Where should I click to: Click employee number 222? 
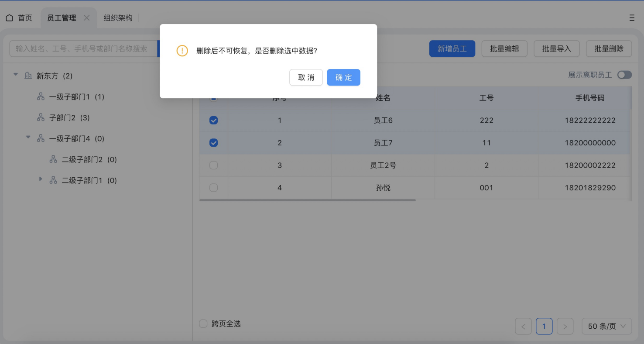tap(486, 120)
